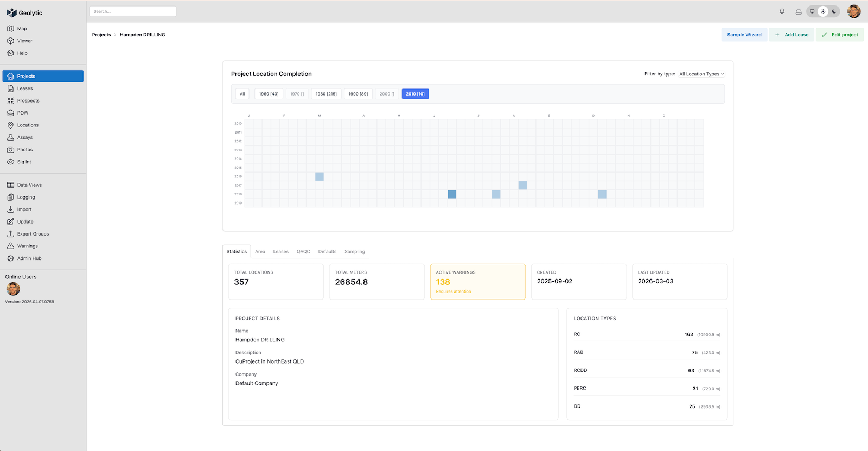Focus the Search input field
Viewport: 868px width, 451px height.
[x=133, y=11]
